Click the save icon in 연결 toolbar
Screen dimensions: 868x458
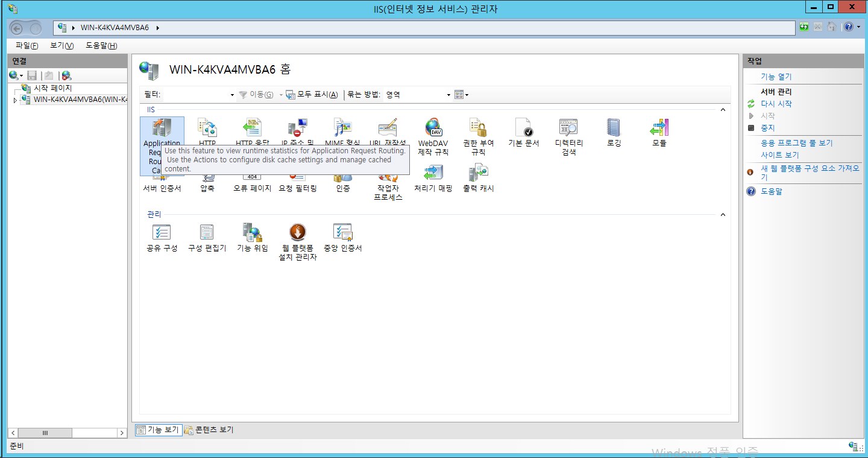(32, 75)
